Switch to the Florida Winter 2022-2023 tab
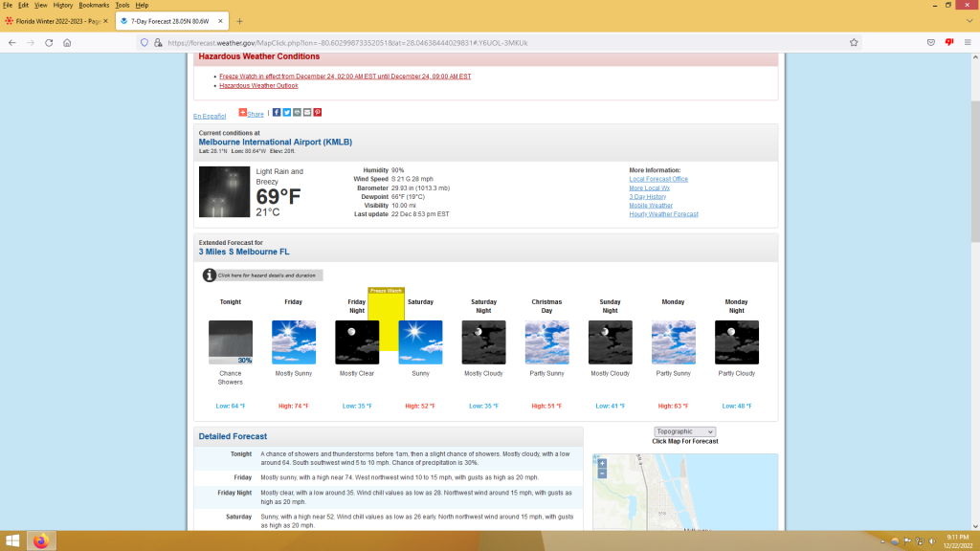The width and height of the screenshot is (980, 551). (x=56, y=21)
